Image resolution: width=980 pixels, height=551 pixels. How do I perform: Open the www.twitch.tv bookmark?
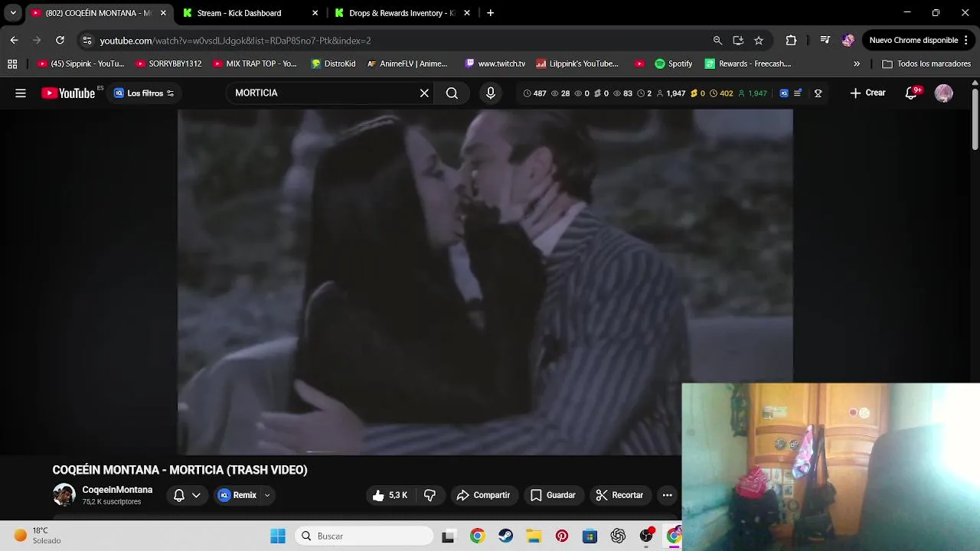pos(495,64)
